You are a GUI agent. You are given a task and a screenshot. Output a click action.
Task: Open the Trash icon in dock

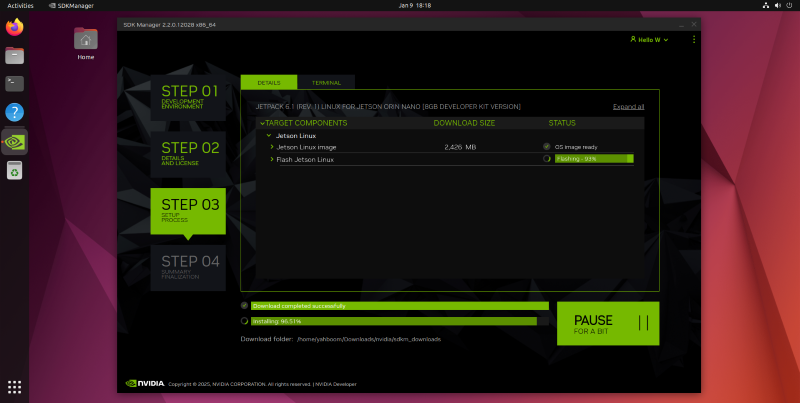14,171
